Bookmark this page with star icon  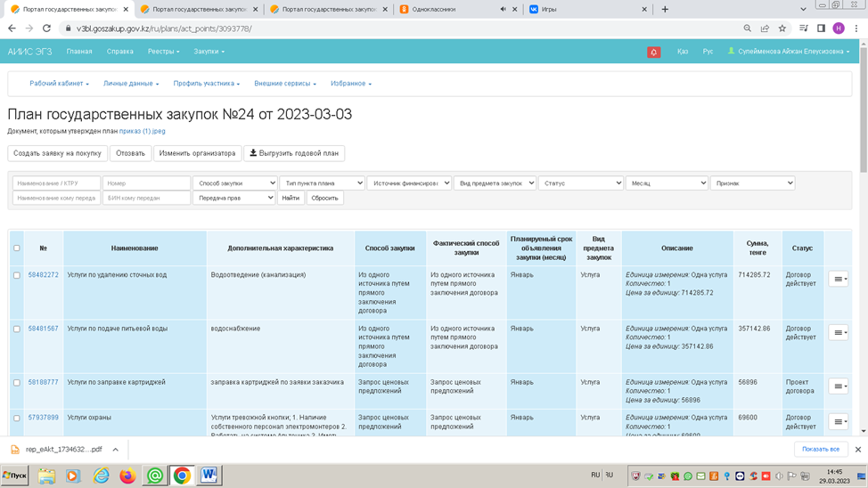point(782,28)
